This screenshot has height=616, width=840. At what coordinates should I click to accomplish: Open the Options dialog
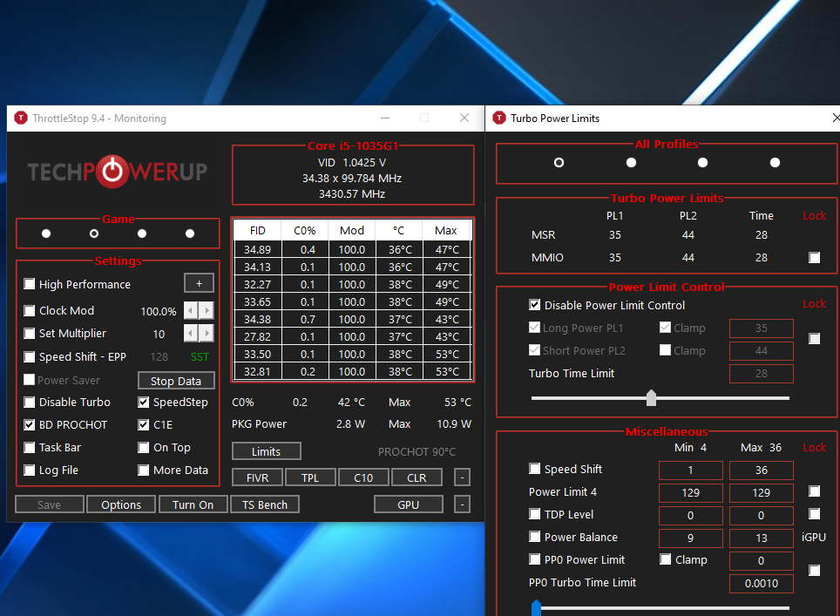[x=121, y=504]
